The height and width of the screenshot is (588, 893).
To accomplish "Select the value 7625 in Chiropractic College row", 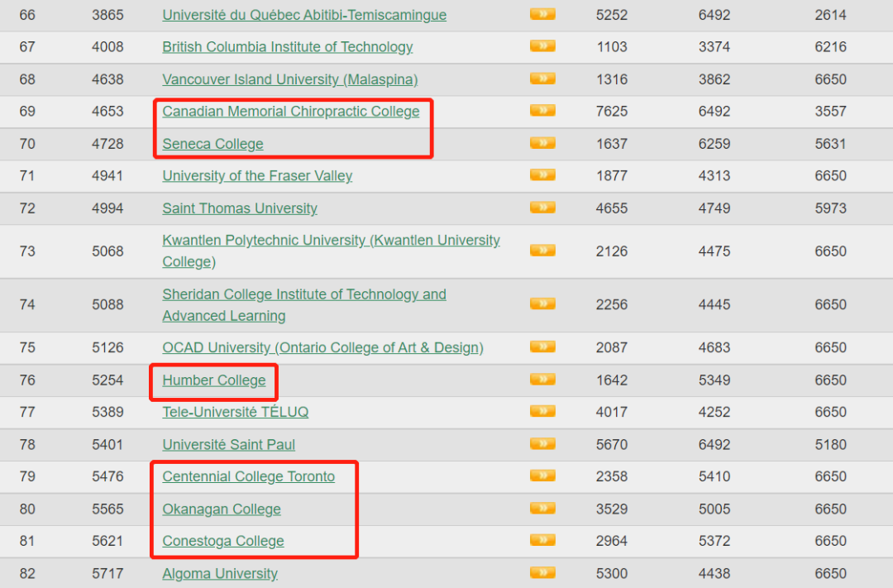I will pos(612,111).
